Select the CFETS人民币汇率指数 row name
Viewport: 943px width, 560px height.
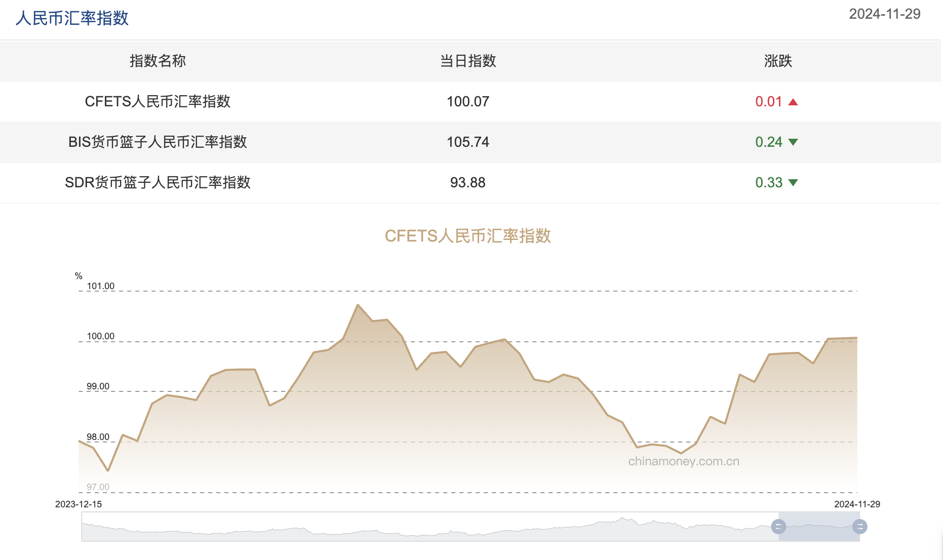click(x=158, y=101)
